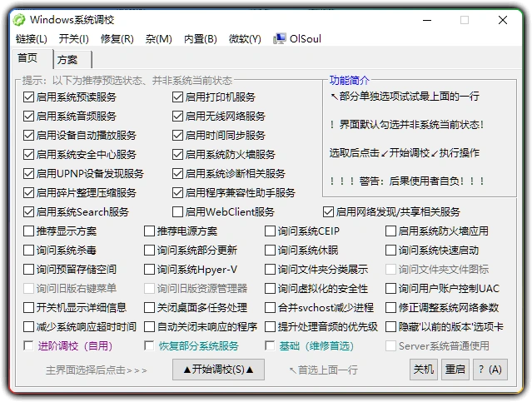Click the 首选上面一行 hint text

click(x=324, y=370)
